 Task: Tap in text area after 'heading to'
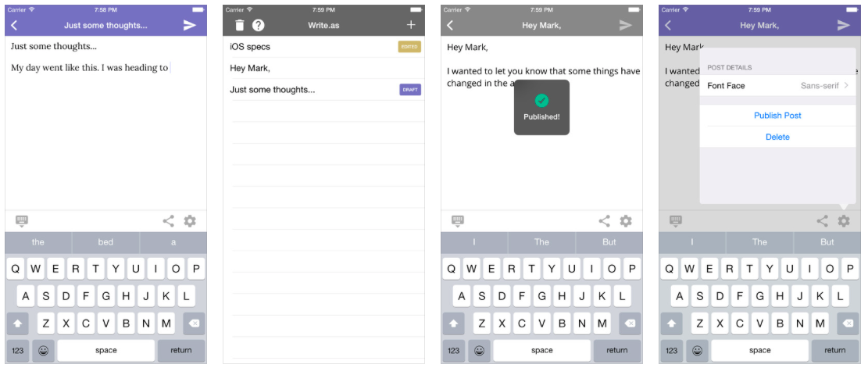[x=171, y=68]
